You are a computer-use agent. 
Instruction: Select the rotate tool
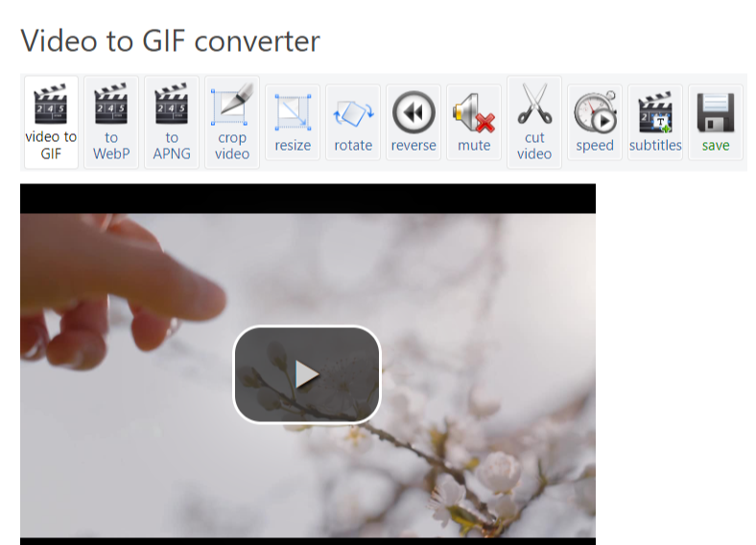click(x=353, y=122)
